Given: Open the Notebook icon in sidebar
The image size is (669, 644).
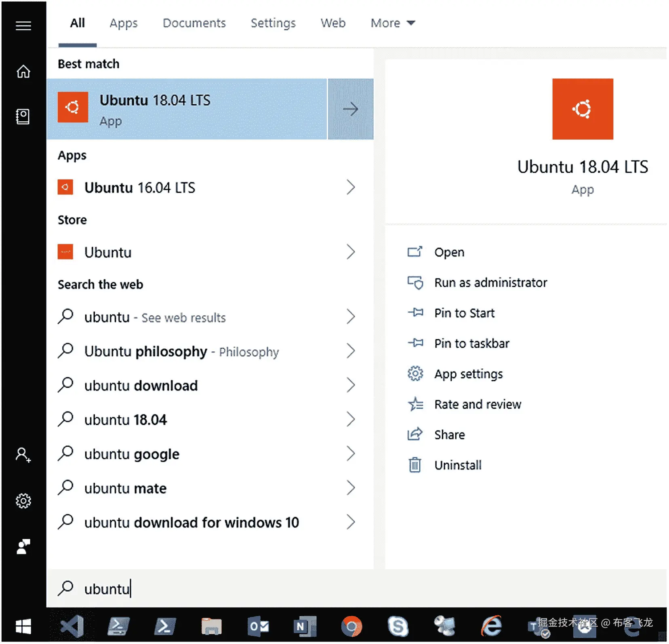Looking at the screenshot, I should coord(23,116).
